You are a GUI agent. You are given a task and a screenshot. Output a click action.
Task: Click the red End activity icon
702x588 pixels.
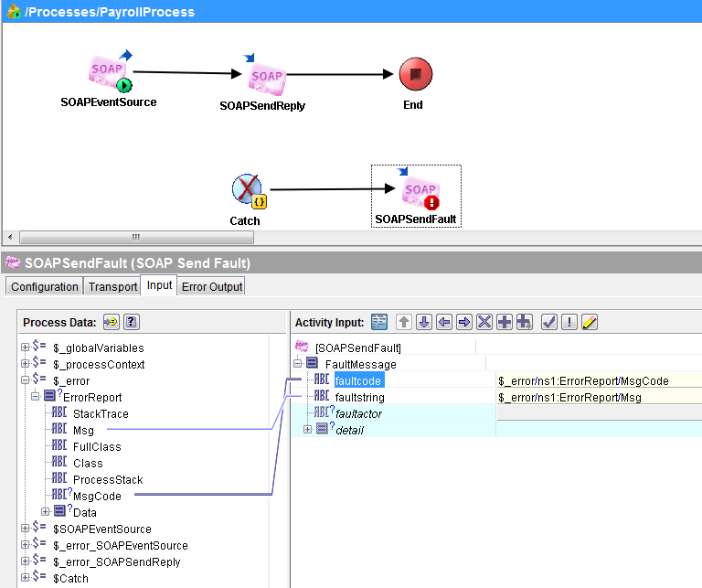click(416, 74)
